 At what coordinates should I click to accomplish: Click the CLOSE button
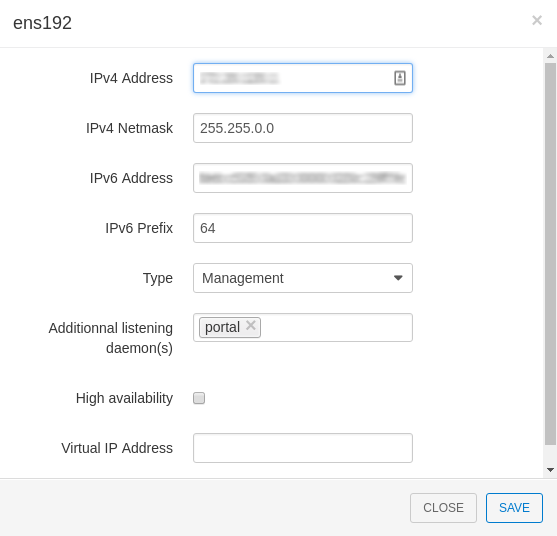(x=443, y=508)
